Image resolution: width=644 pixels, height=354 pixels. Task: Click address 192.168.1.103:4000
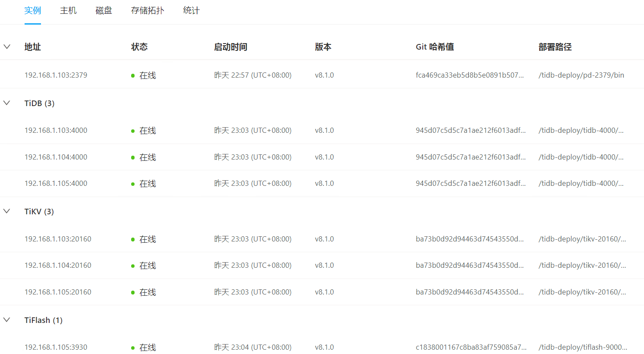click(x=56, y=130)
